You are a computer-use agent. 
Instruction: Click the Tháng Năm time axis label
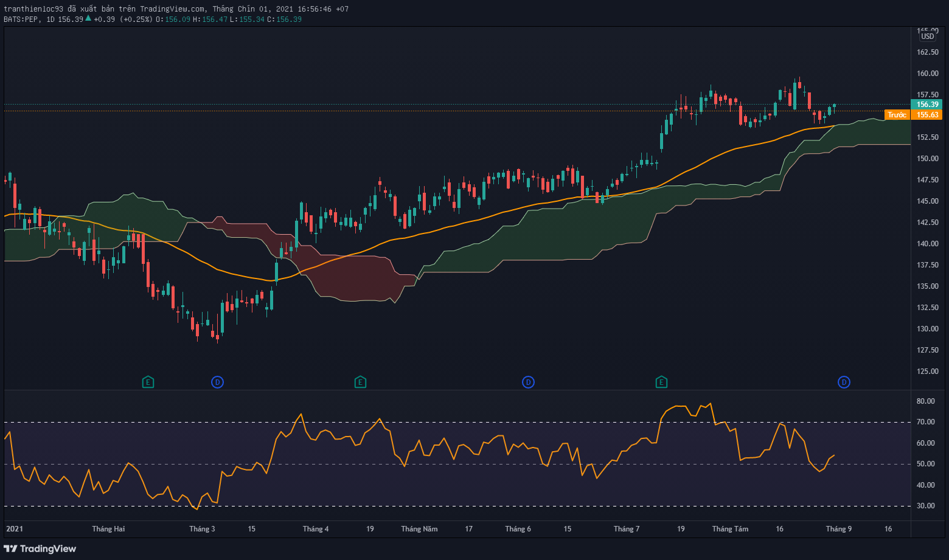tap(419, 529)
